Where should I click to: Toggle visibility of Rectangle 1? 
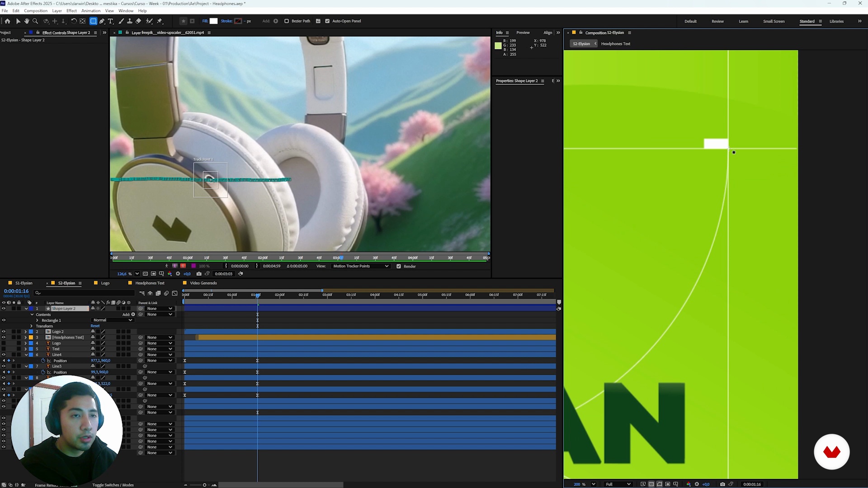4,320
